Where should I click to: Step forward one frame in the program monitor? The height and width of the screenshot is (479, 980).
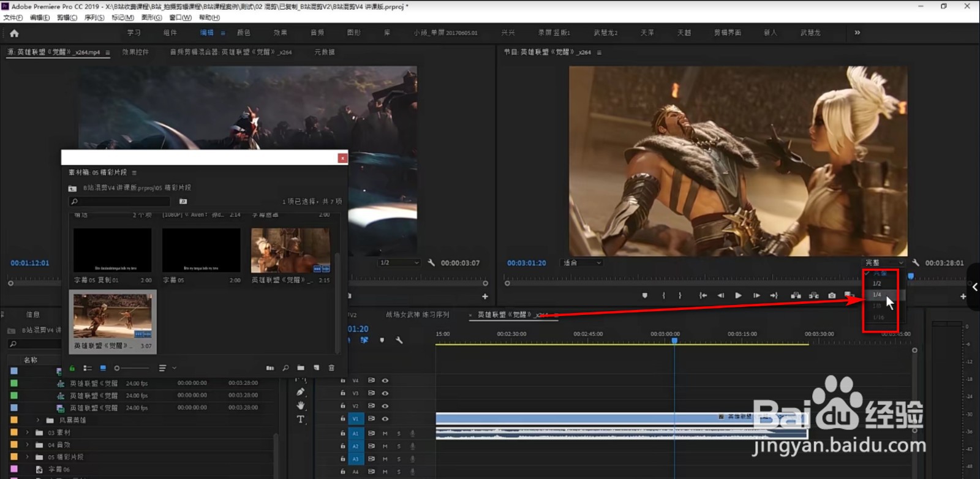[x=756, y=296]
